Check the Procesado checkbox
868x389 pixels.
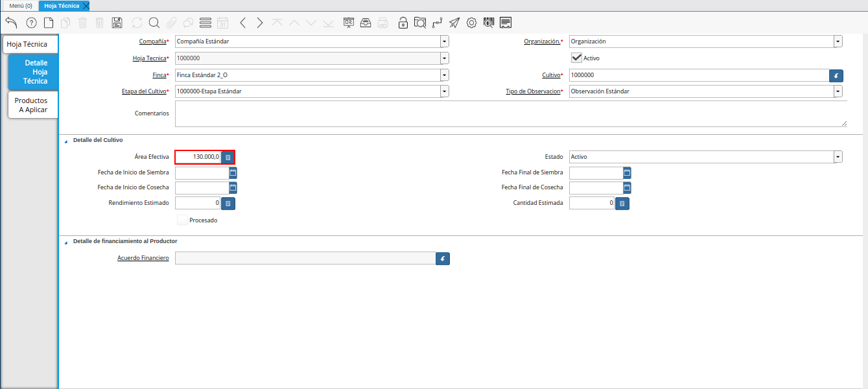pyautogui.click(x=182, y=220)
